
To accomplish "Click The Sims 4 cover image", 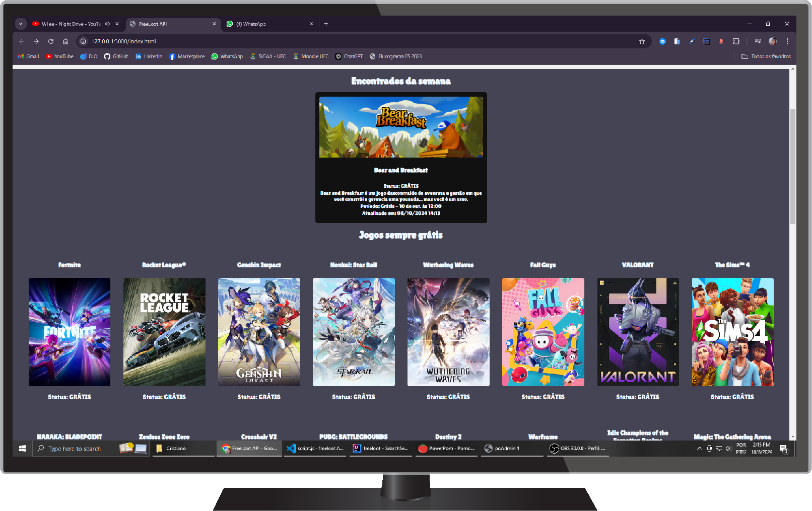I will [732, 332].
